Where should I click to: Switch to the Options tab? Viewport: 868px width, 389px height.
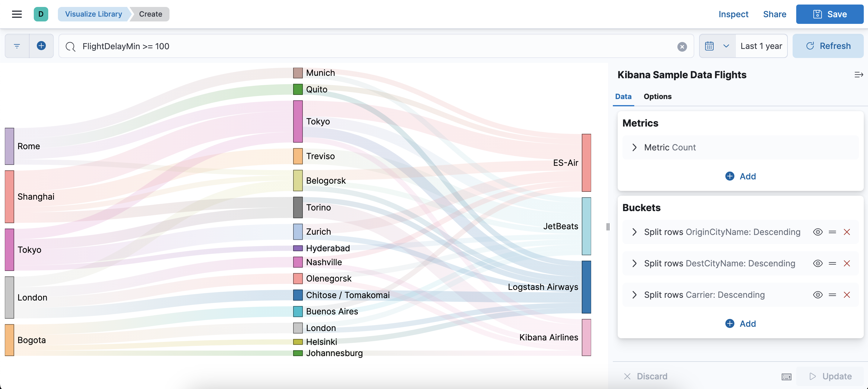click(x=657, y=96)
